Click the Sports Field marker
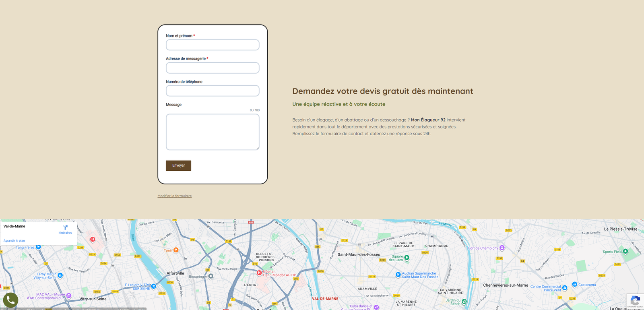Screen dimensions: 644x310 (x=625, y=251)
